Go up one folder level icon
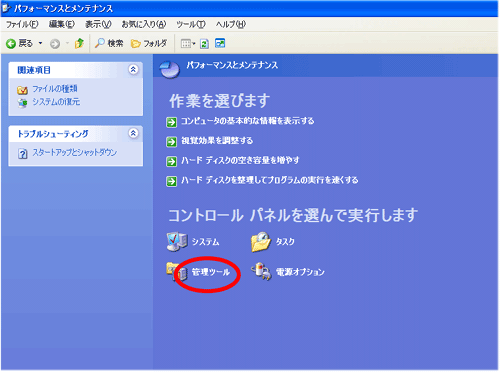The image size is (500, 372). (79, 43)
